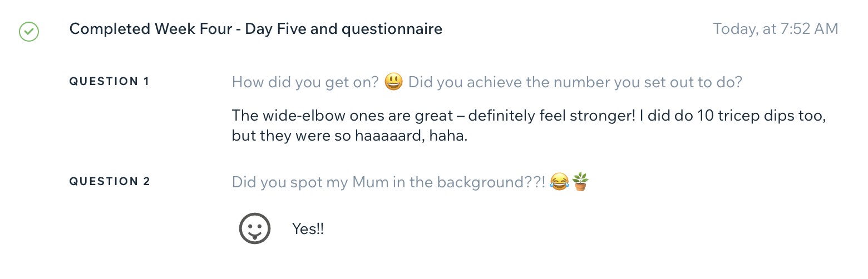Select the QUESTION 1 label
The height and width of the screenshot is (279, 868).
click(109, 82)
